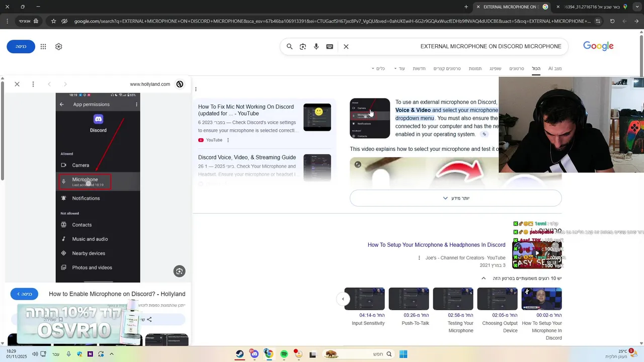
Task: Expand the 'כלים' tools dropdown
Action: (x=378, y=68)
